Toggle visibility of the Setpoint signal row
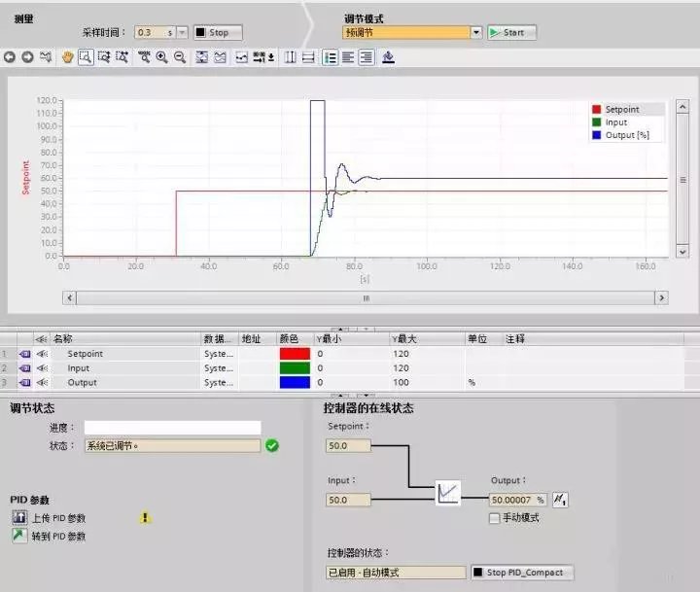The height and width of the screenshot is (592, 700). pos(43,354)
